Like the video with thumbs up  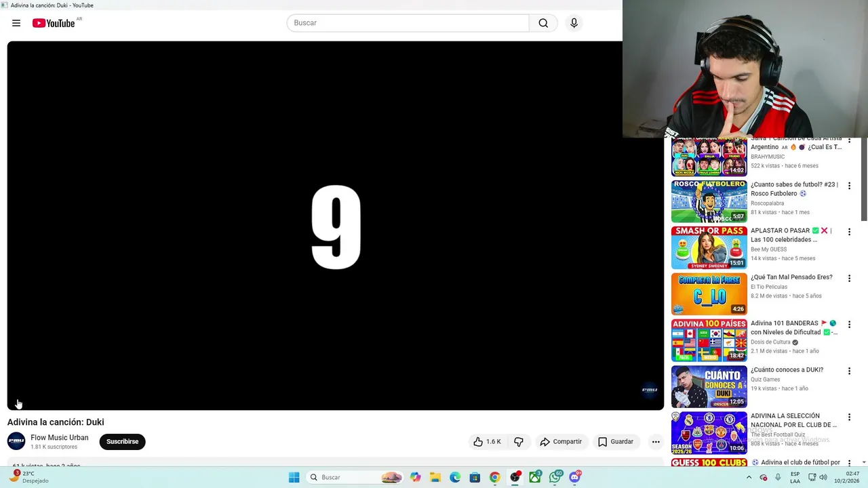(487, 442)
